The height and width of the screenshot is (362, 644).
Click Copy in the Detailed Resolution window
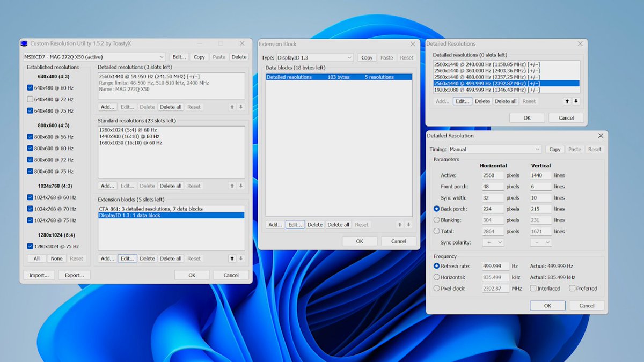point(555,149)
